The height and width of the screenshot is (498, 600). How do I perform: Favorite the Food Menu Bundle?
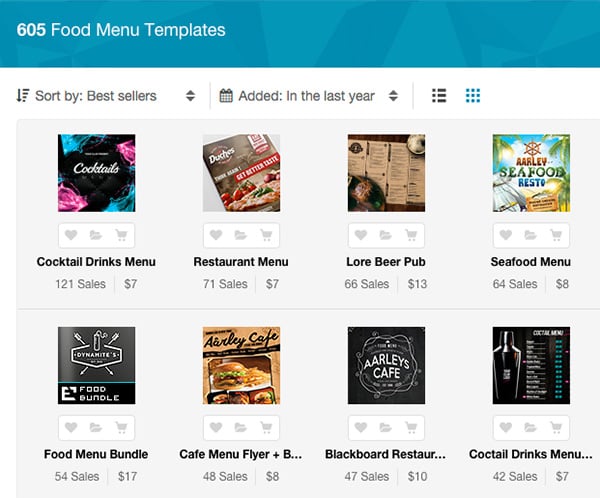71,427
